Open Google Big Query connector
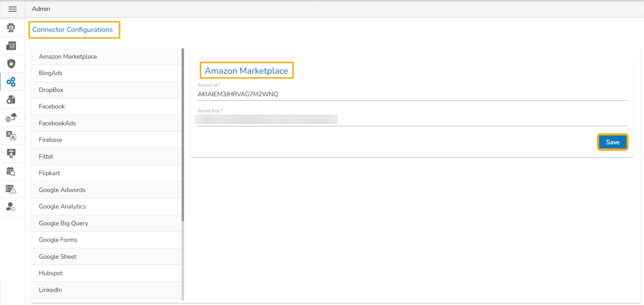This screenshot has width=644, height=305. click(107, 223)
